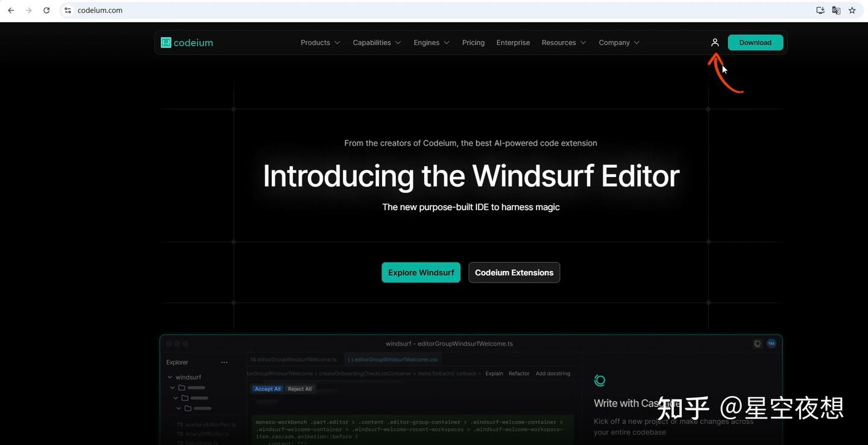This screenshot has width=868, height=445.
Task: Click Reject All in the diff view
Action: click(299, 388)
